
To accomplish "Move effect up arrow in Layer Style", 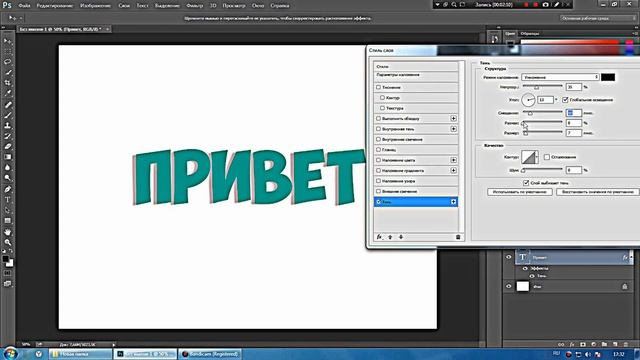I will (390, 237).
